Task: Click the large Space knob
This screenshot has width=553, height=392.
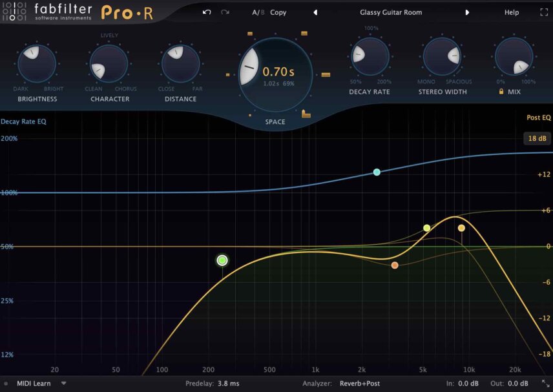Action: click(275, 75)
